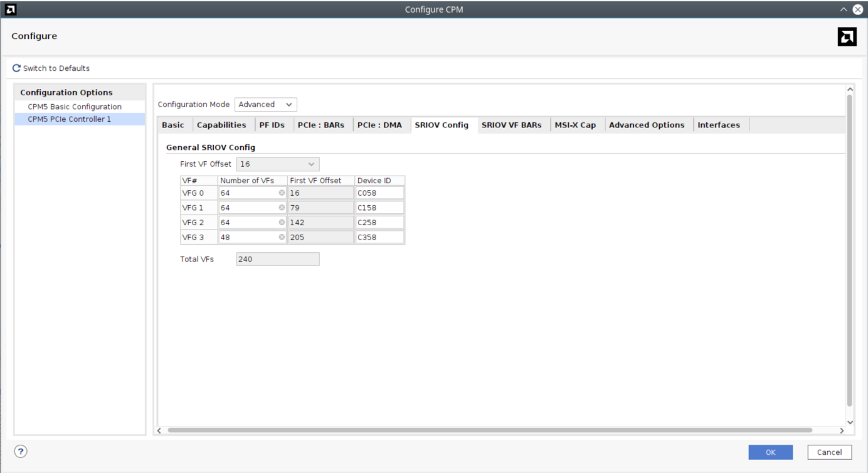Click the vertical scrollbar on right
868x473 pixels.
850,251
